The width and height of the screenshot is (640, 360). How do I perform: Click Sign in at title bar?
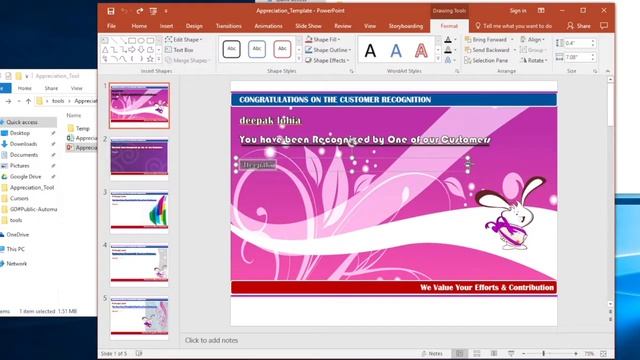(518, 11)
